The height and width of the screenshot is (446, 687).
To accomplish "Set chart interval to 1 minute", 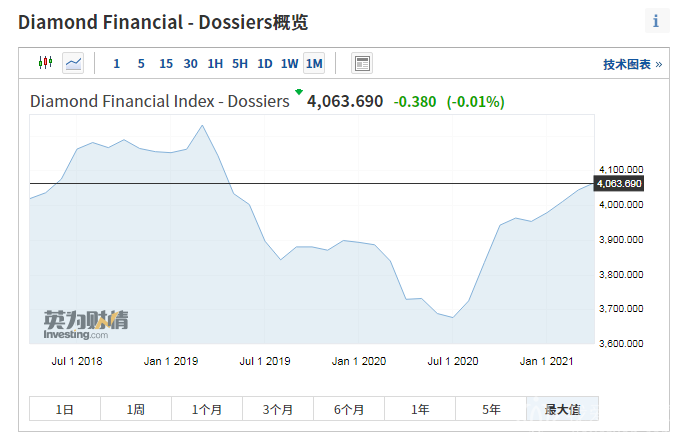I will click(x=116, y=64).
